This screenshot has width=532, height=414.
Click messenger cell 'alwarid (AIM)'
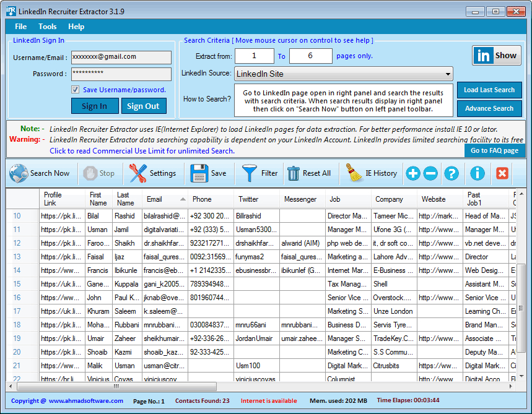pyautogui.click(x=302, y=243)
